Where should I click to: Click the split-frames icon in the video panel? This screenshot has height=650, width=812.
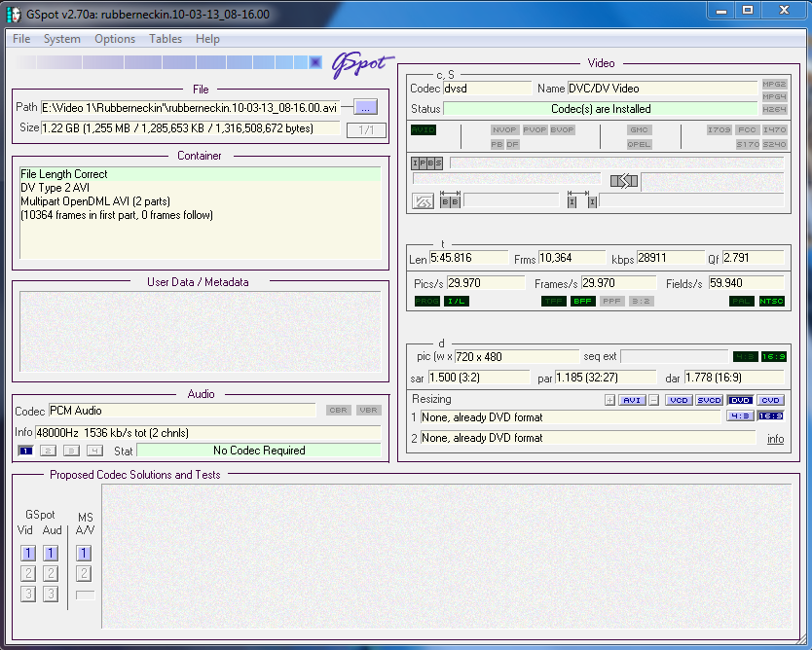pyautogui.click(x=624, y=180)
